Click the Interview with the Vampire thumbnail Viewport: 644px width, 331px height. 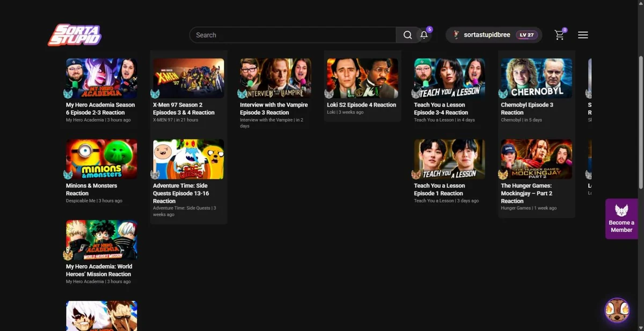point(275,78)
